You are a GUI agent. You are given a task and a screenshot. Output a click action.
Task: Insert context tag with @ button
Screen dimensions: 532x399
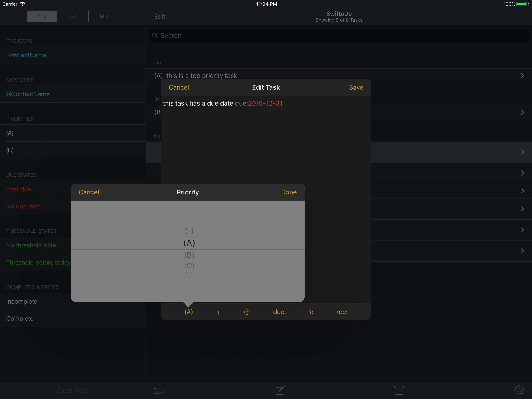247,312
